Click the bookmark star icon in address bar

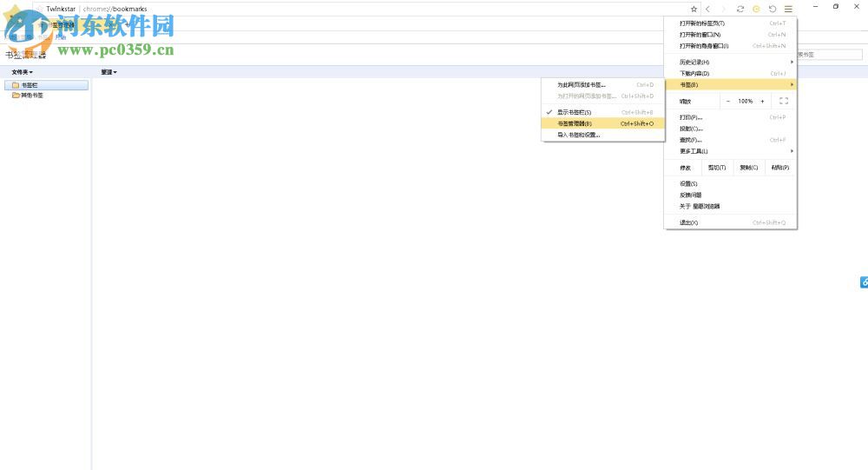click(x=694, y=9)
